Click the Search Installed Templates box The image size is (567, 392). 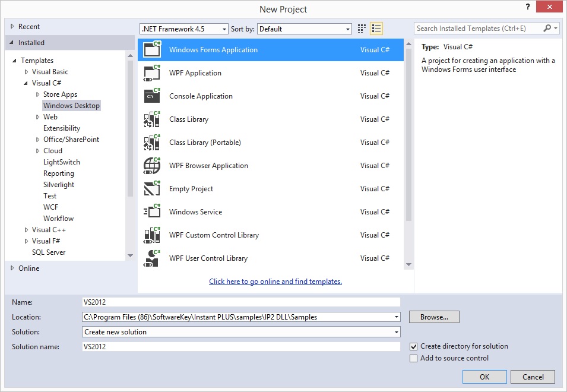(479, 28)
